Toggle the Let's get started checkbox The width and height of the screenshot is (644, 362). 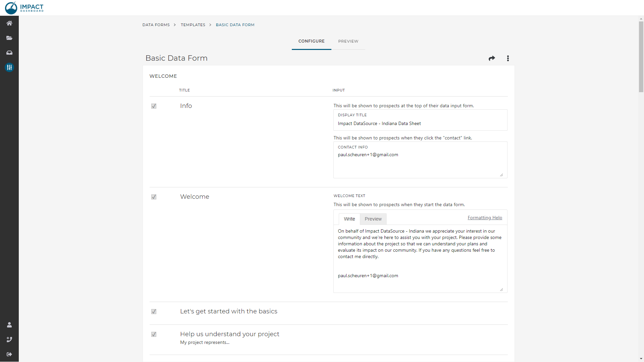(x=154, y=312)
